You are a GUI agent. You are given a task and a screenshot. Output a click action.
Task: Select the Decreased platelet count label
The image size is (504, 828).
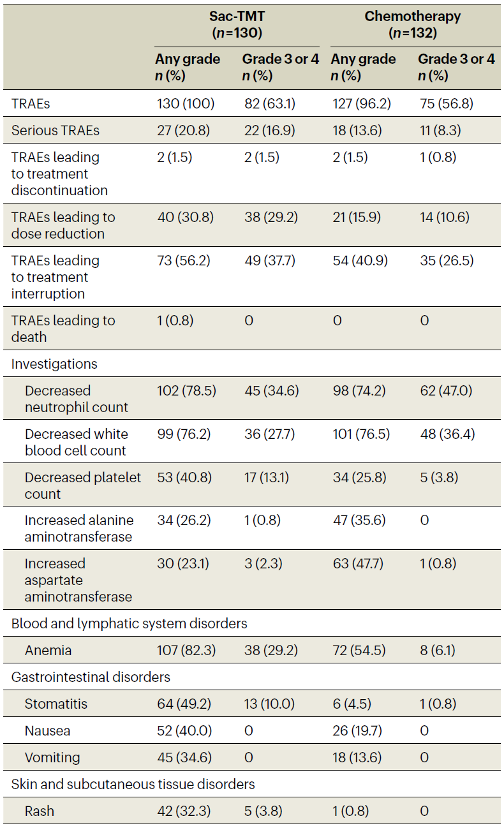[x=83, y=485]
